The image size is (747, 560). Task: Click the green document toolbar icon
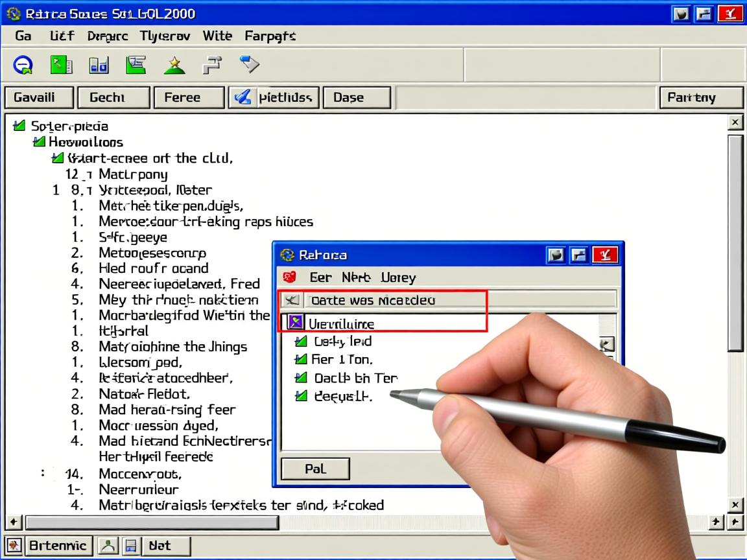[x=60, y=64]
